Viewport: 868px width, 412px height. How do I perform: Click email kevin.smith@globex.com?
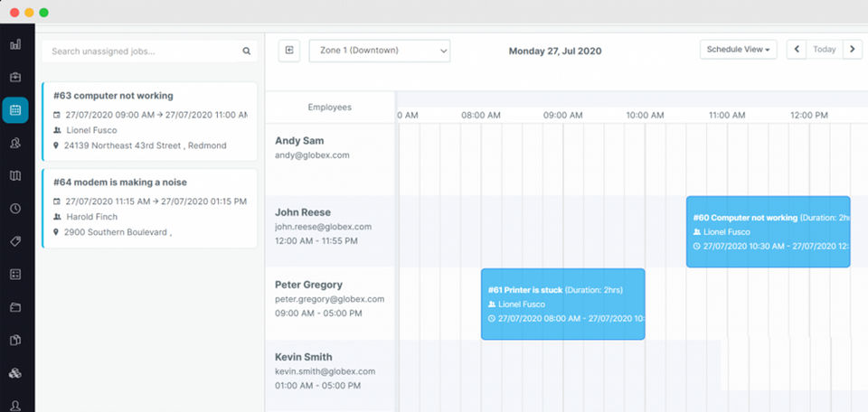click(x=325, y=371)
